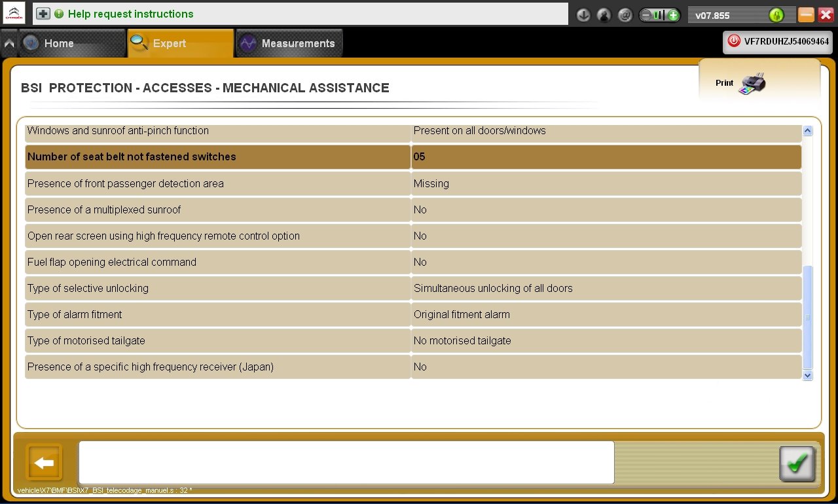Click the download arrow icon in top bar
This screenshot has height=504, width=838.
click(583, 14)
